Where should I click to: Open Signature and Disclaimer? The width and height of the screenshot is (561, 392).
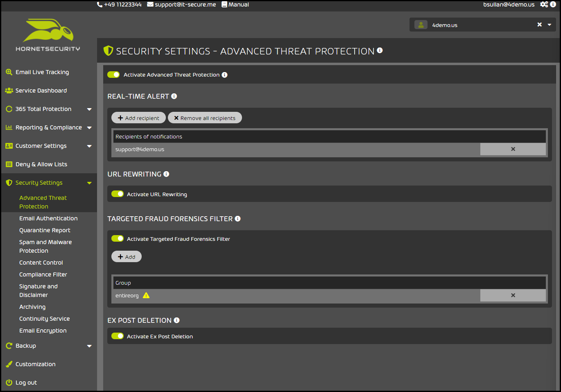(38, 290)
